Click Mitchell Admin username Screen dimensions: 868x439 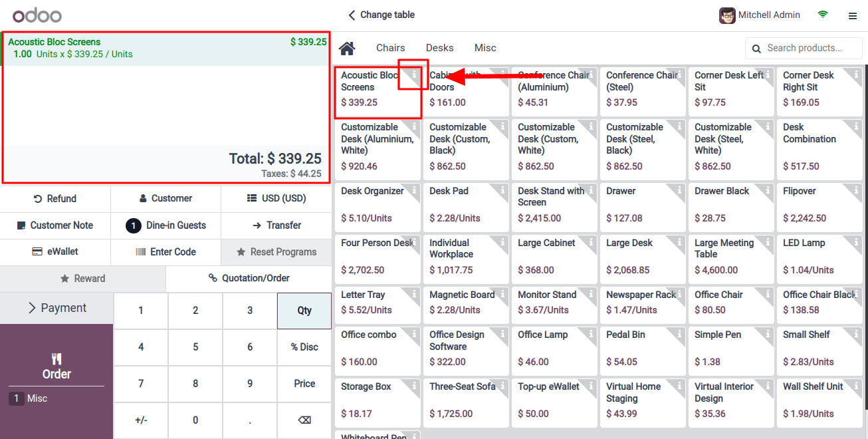point(769,15)
